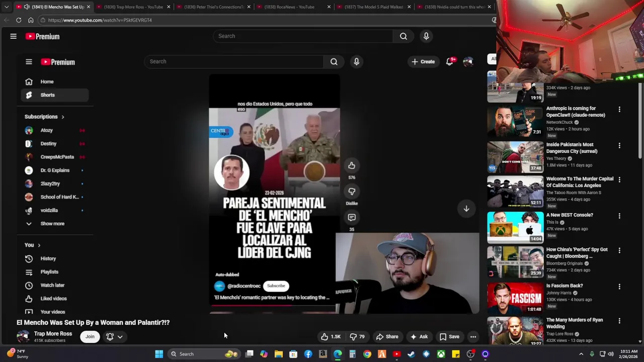644x362 pixels.
Task: Save the video with Save button
Action: pyautogui.click(x=449, y=337)
